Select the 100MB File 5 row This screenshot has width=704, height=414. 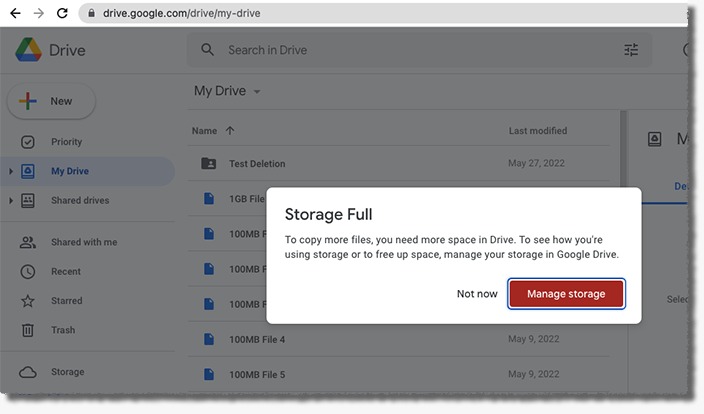point(400,375)
